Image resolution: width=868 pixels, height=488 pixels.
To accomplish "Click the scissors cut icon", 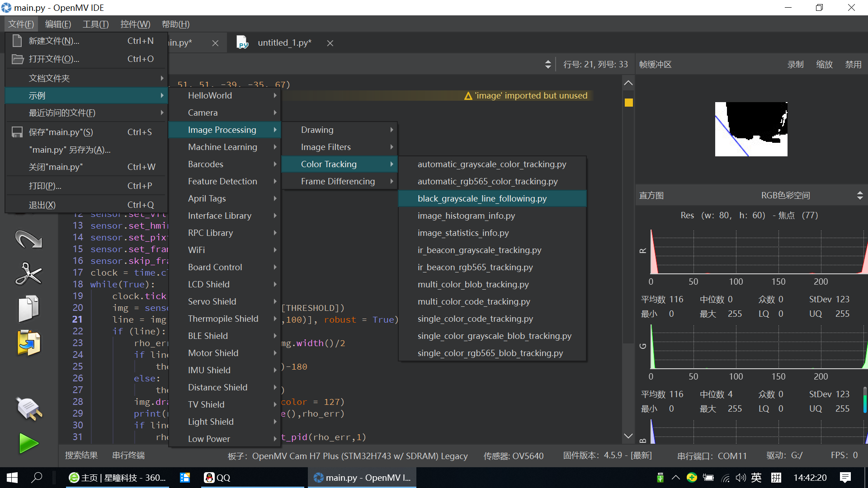I will tap(28, 274).
